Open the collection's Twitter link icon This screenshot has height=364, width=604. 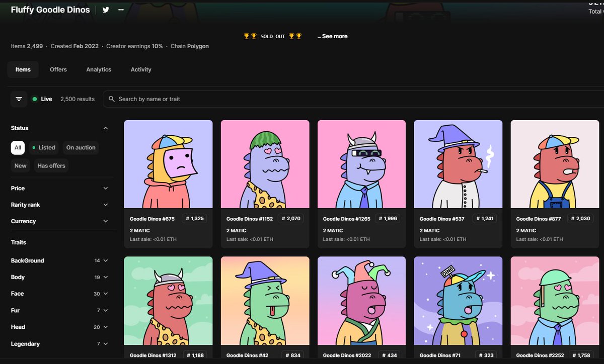click(106, 10)
